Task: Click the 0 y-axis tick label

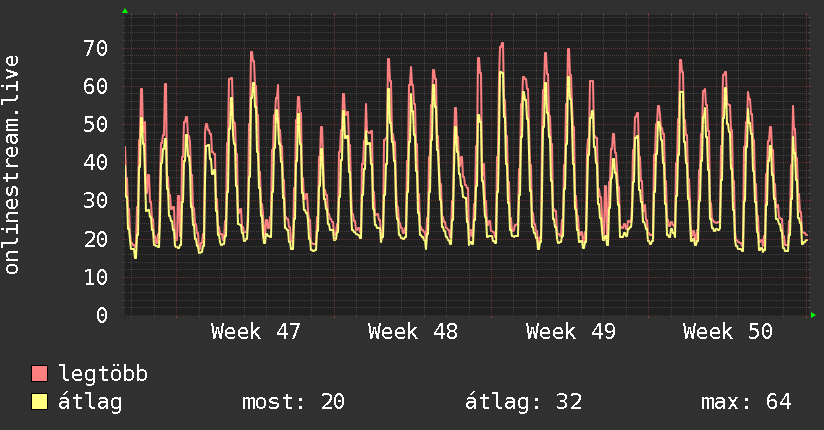Action: [102, 315]
